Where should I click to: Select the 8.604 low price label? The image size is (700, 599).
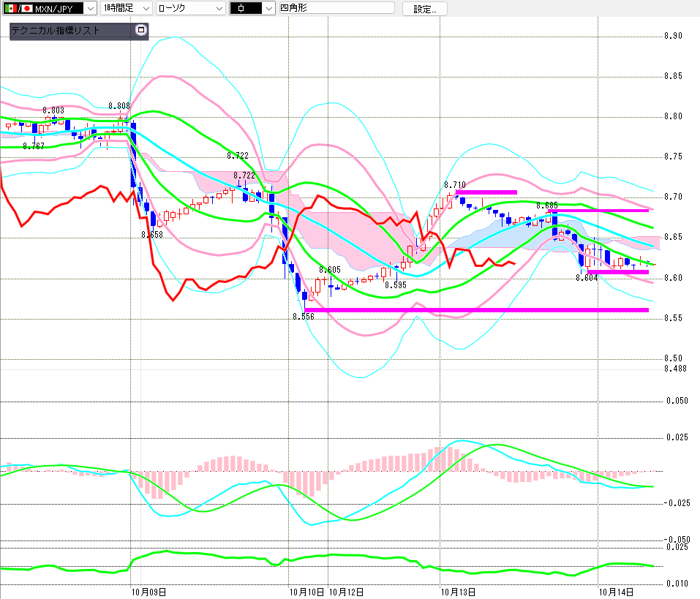[x=587, y=278]
